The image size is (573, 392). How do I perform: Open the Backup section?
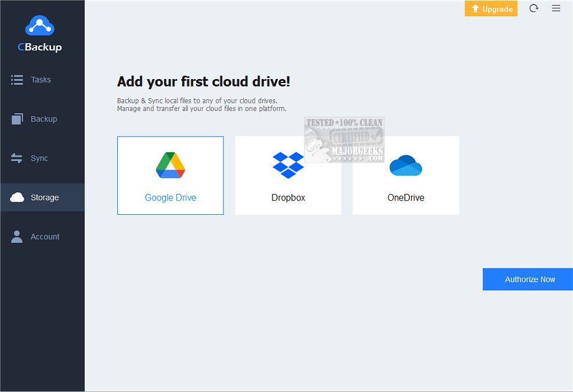(x=42, y=119)
